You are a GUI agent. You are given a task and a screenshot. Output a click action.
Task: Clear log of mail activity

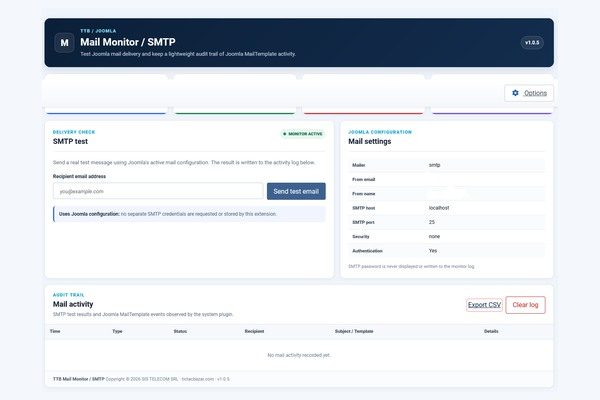point(525,305)
